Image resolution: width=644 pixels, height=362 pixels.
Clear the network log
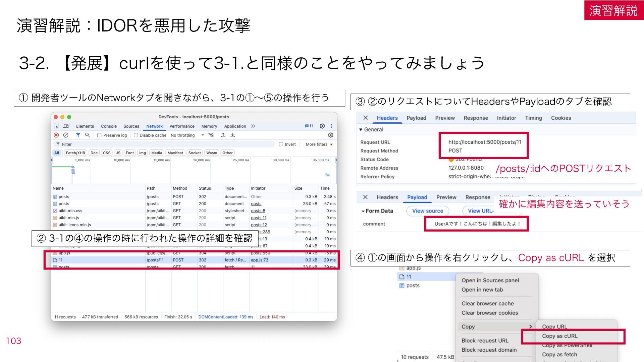click(66, 135)
